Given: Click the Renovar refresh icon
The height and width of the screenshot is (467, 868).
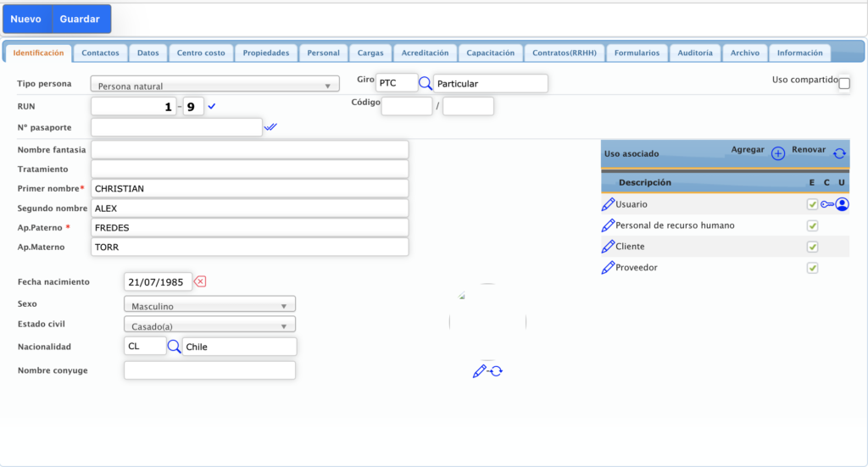Looking at the screenshot, I should [x=839, y=153].
